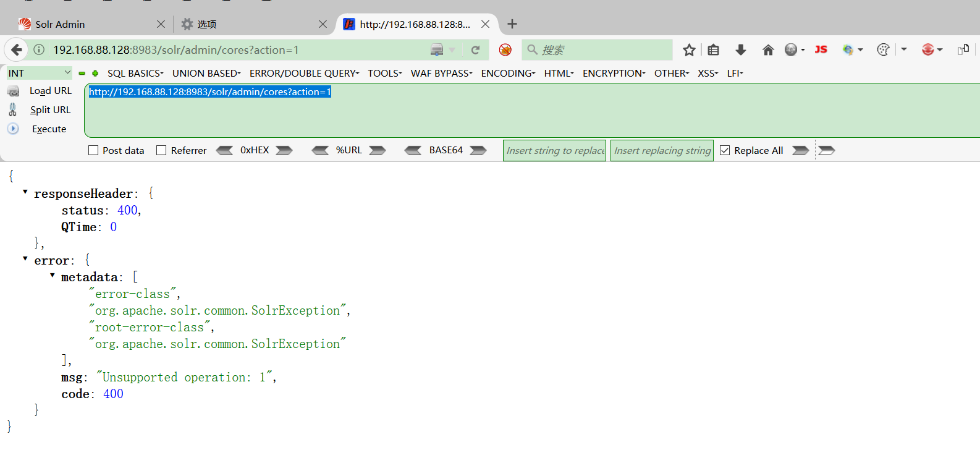The image size is (980, 463).
Task: Open the downloads arrow
Action: pyautogui.click(x=740, y=50)
